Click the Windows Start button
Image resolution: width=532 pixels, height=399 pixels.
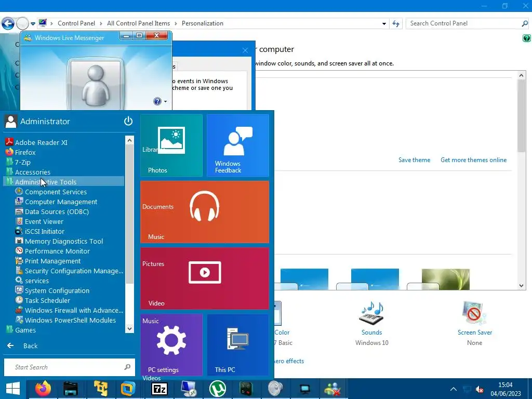coord(13,389)
